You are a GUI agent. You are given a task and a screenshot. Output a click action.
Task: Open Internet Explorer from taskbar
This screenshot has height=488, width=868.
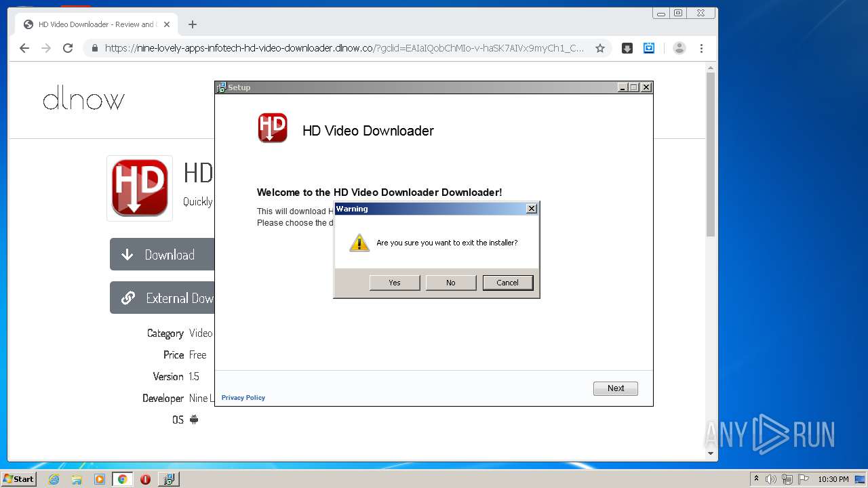pos(54,479)
